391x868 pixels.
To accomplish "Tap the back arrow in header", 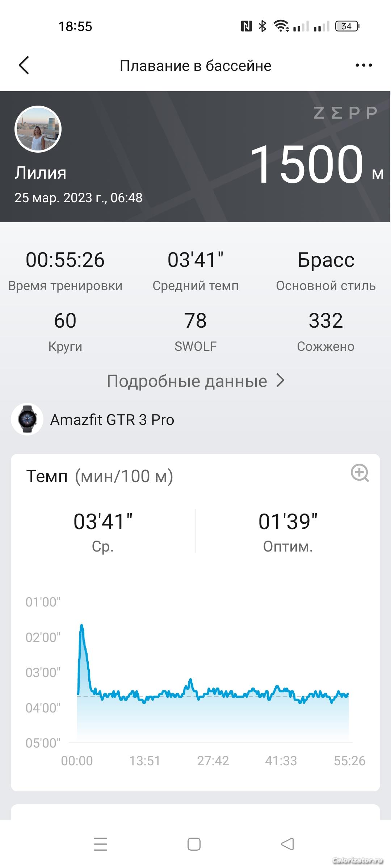I will [24, 65].
